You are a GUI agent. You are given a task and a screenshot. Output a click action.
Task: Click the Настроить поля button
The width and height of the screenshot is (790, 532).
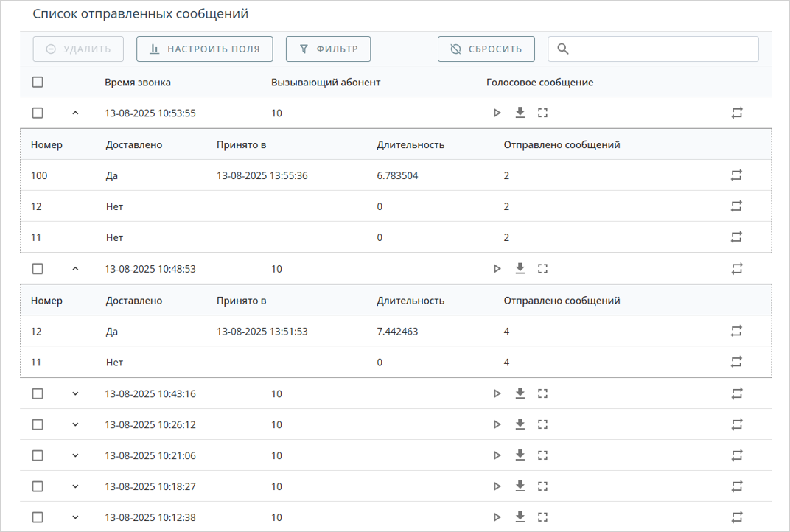(x=204, y=49)
